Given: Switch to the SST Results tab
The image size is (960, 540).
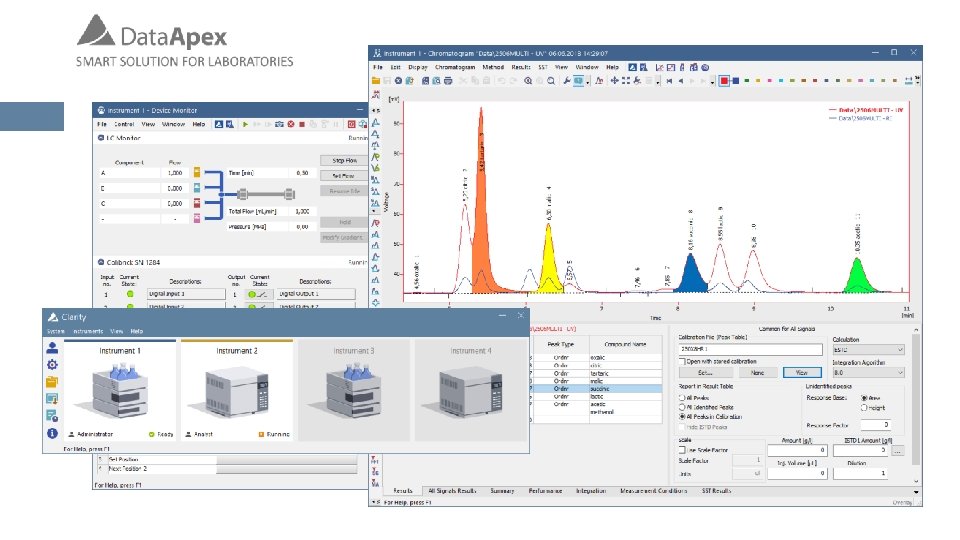Looking at the screenshot, I should (x=716, y=491).
